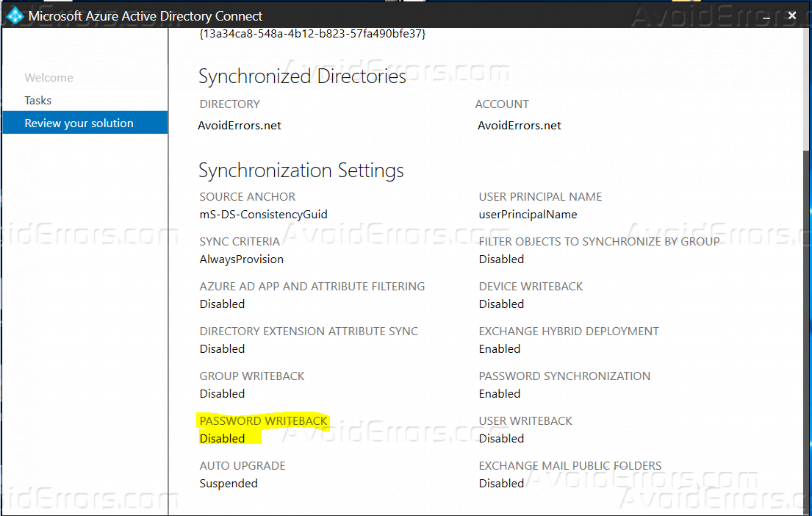Minimize the Azure AD Connect window

[x=766, y=15]
